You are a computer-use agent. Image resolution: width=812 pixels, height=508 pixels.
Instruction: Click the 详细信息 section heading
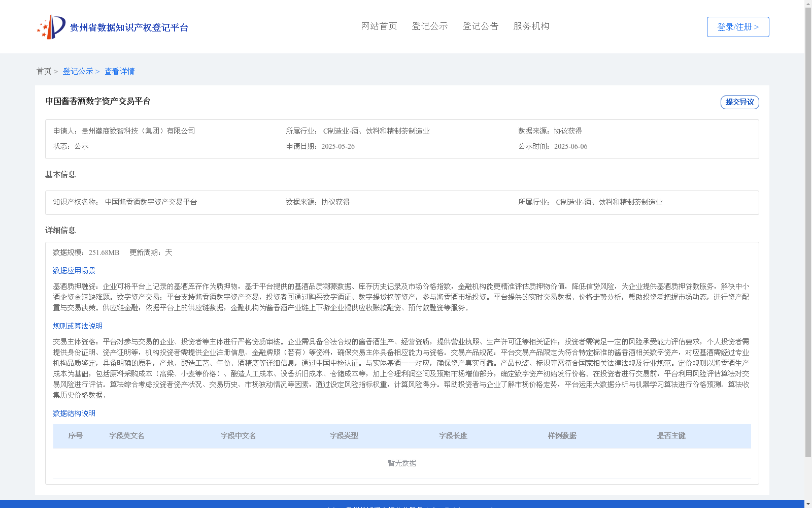click(60, 231)
